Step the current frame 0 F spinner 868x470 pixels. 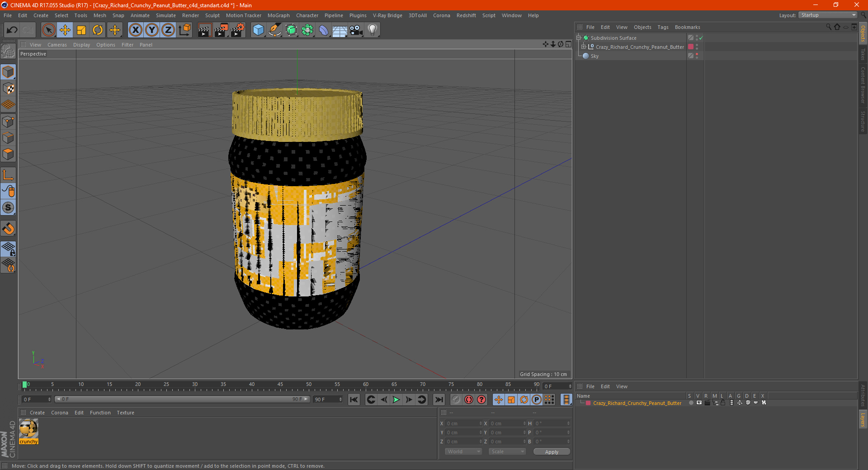(570, 386)
